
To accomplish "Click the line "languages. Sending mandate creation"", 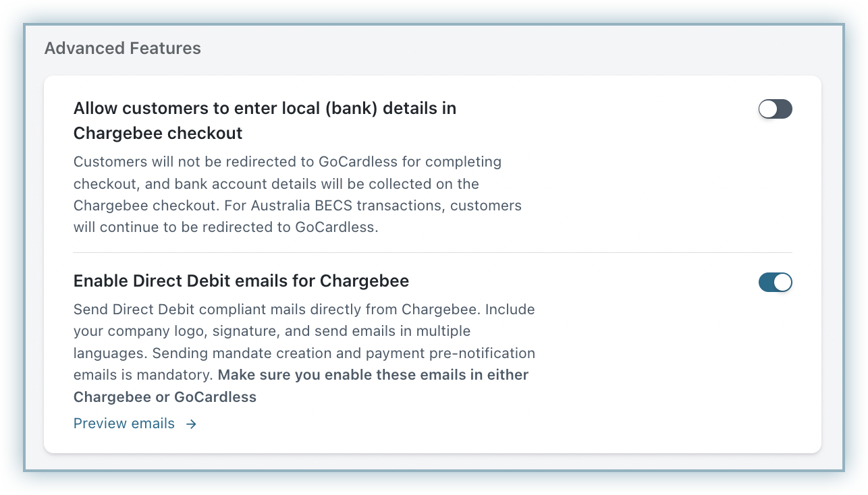I will [304, 353].
